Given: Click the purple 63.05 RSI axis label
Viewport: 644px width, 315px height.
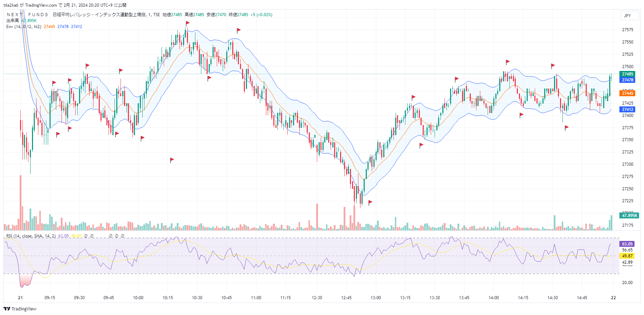Looking at the screenshot, I should (627, 244).
